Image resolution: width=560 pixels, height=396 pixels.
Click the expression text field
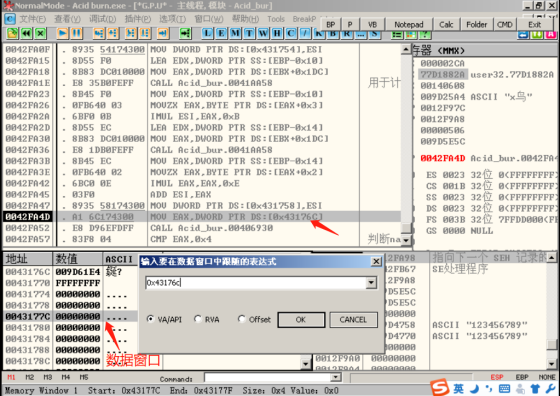click(256, 283)
